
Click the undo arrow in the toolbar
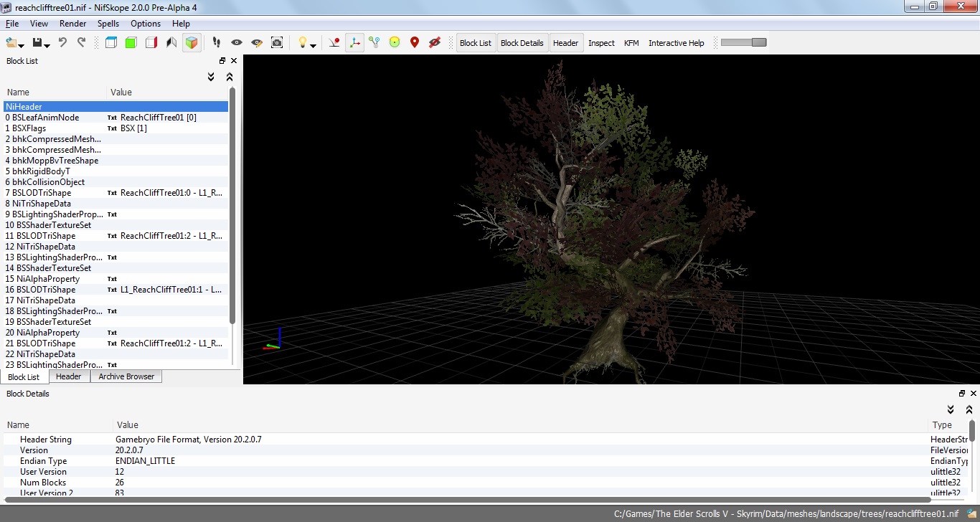pos(62,43)
